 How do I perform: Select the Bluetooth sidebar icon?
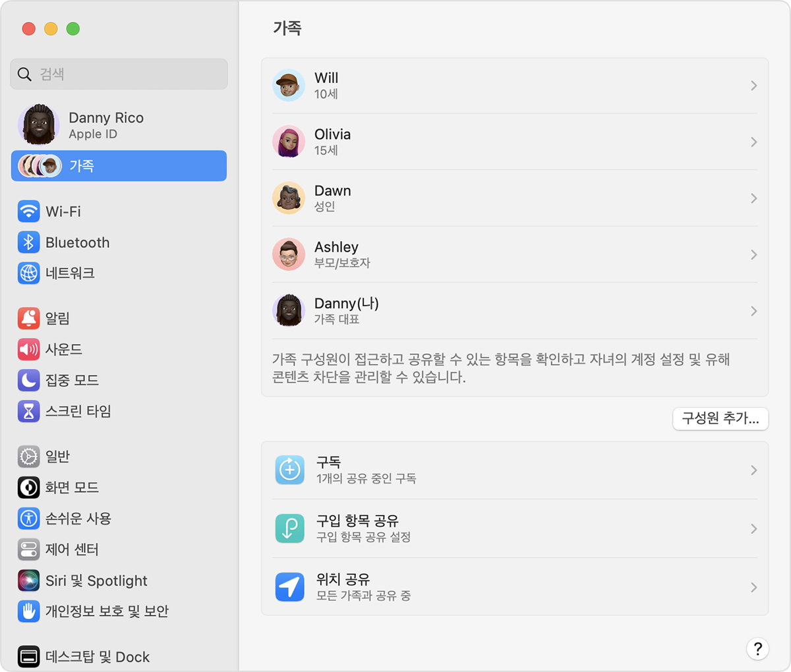click(x=78, y=242)
